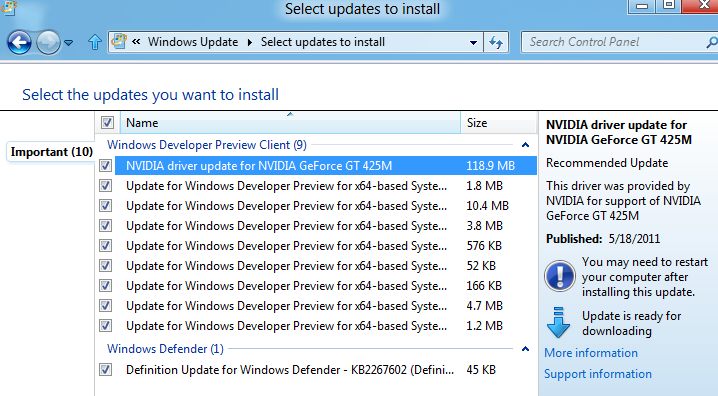Toggle the select-all checkbox in header
The image size is (718, 396).
[107, 123]
